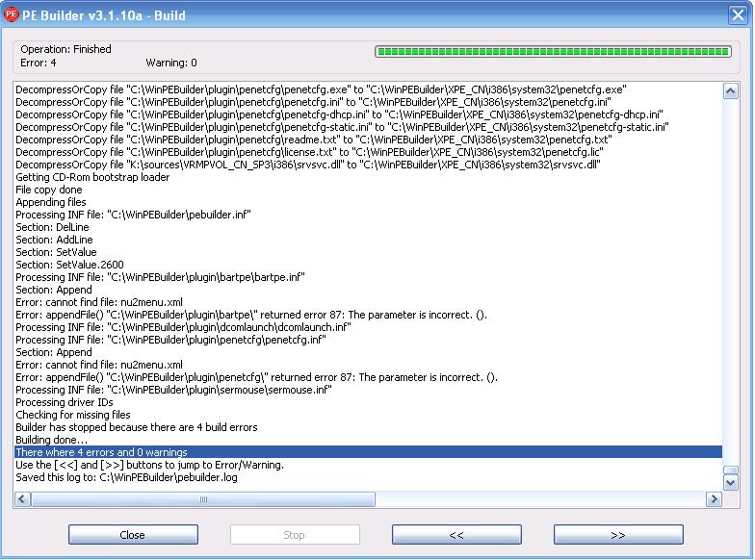Select the highlighted 'There where 4 errors' line
The height and width of the screenshot is (560, 755).
pyautogui.click(x=368, y=452)
